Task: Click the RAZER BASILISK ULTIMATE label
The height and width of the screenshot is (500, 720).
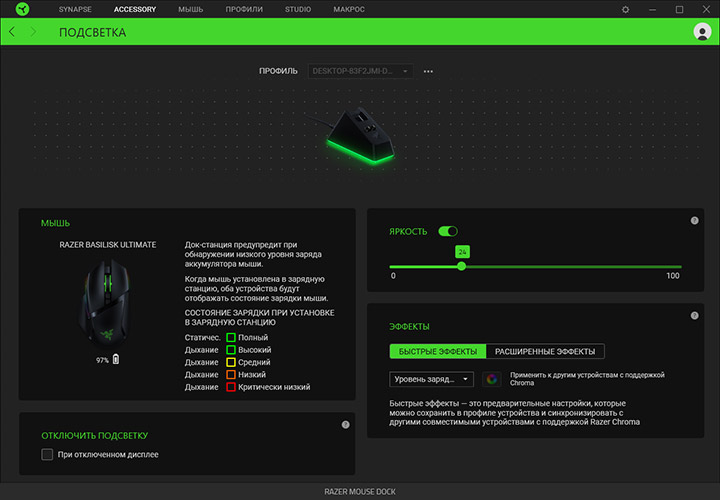Action: (107, 245)
